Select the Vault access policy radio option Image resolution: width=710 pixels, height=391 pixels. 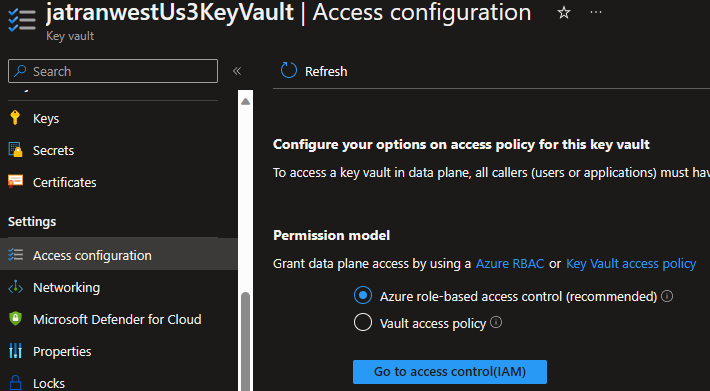363,323
